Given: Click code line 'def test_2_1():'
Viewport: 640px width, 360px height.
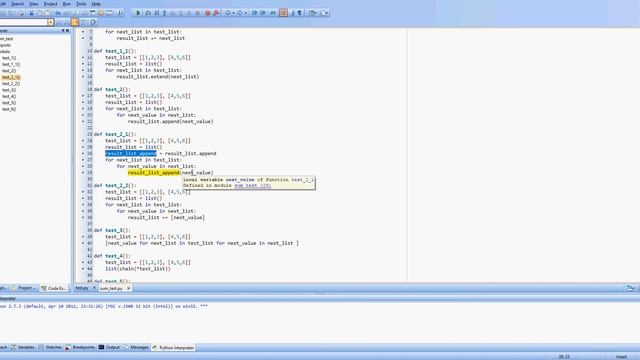Looking at the screenshot, I should point(115,134).
